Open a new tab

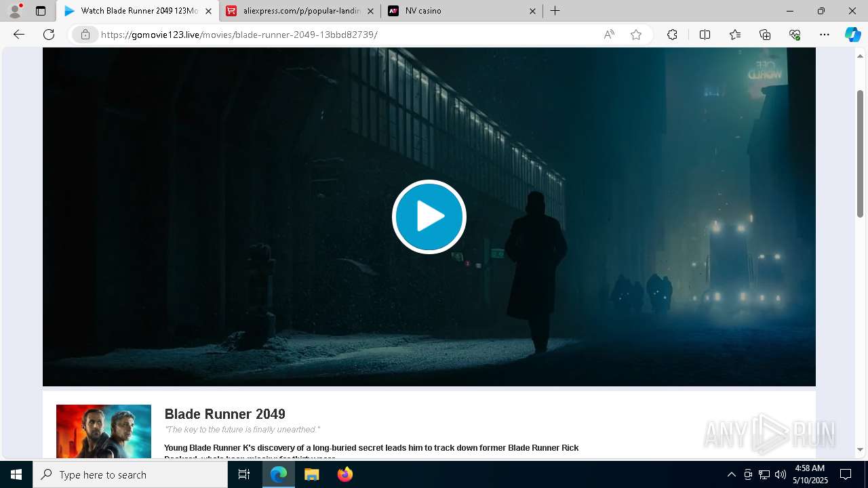point(555,11)
